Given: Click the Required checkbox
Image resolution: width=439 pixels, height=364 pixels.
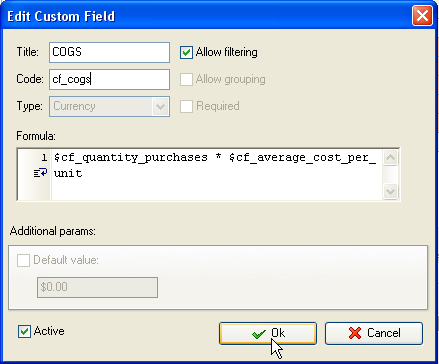Looking at the screenshot, I should [186, 106].
